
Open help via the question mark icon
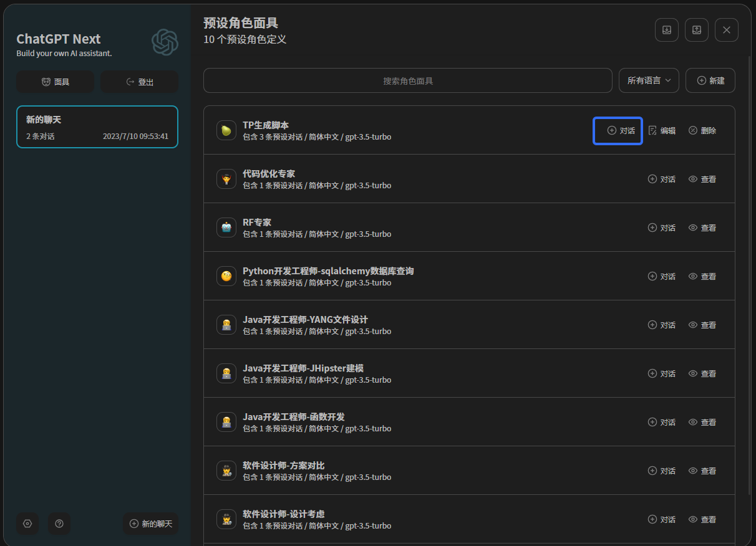[x=59, y=524]
